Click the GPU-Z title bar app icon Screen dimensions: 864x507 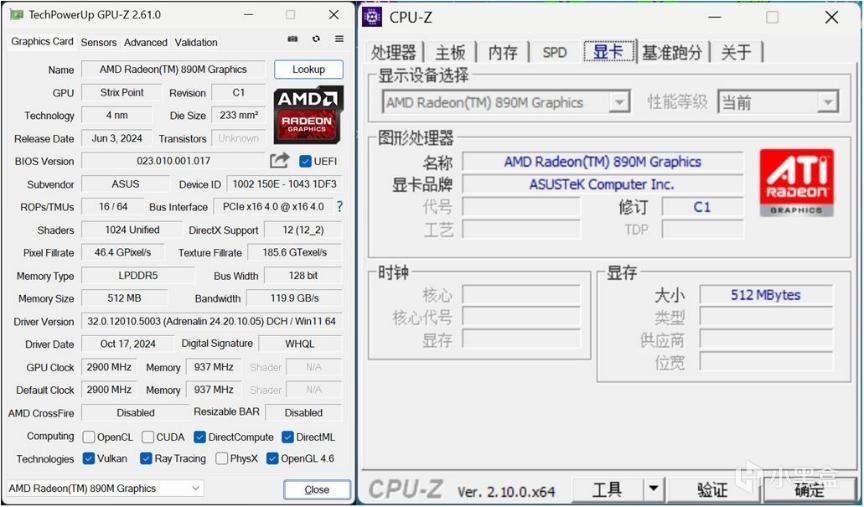(17, 14)
